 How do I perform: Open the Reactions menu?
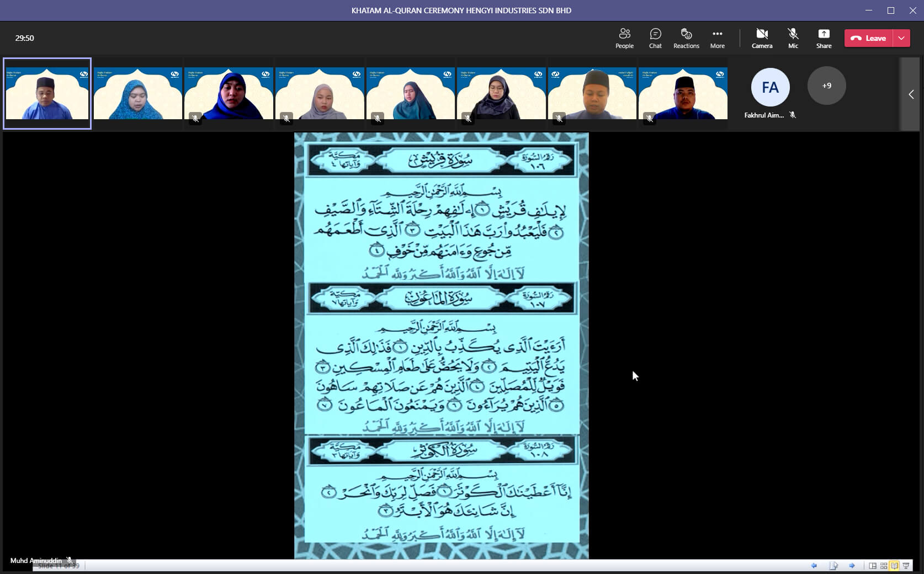[x=686, y=38]
